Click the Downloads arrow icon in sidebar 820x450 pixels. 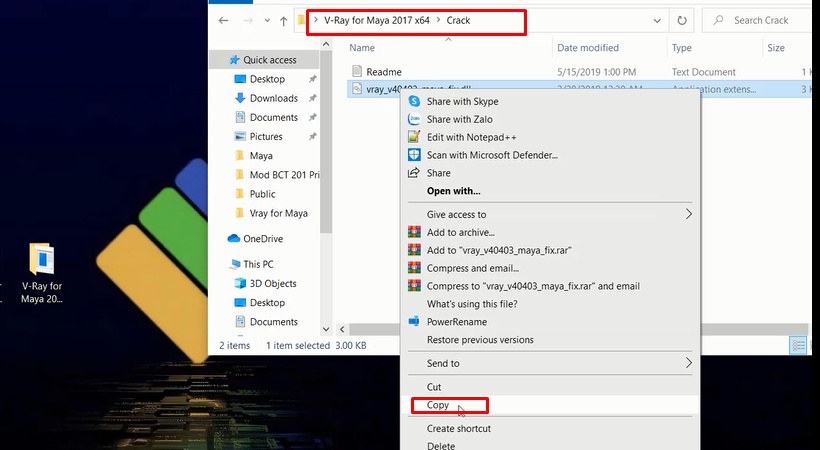coord(240,98)
